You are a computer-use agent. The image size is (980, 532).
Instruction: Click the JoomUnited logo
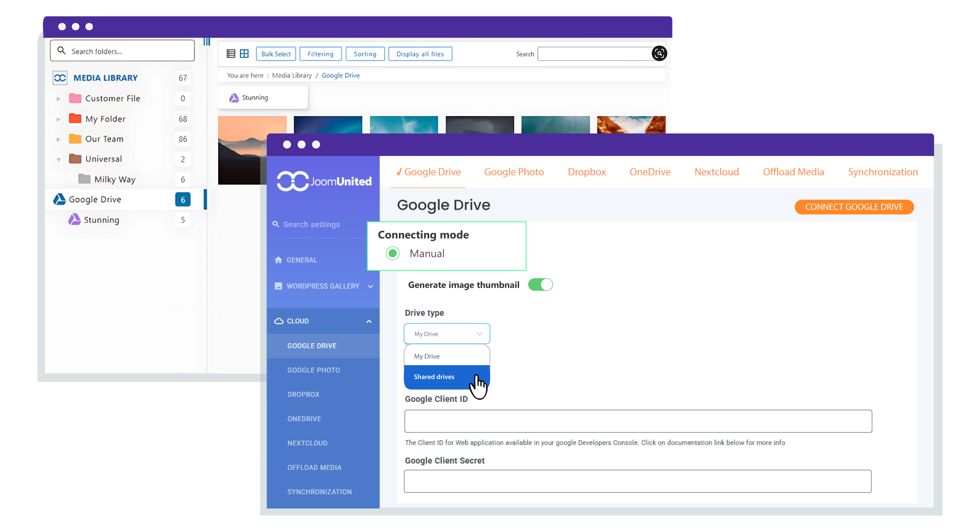pyautogui.click(x=324, y=181)
